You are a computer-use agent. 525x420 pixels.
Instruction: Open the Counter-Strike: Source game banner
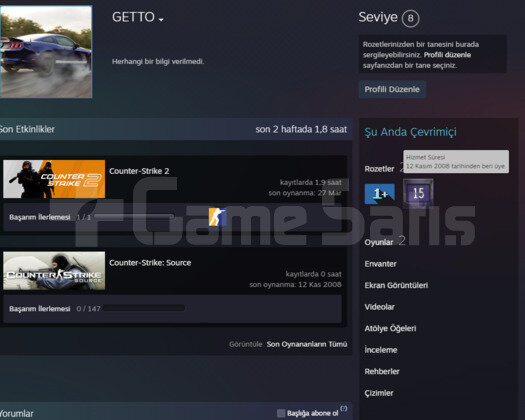coord(54,271)
